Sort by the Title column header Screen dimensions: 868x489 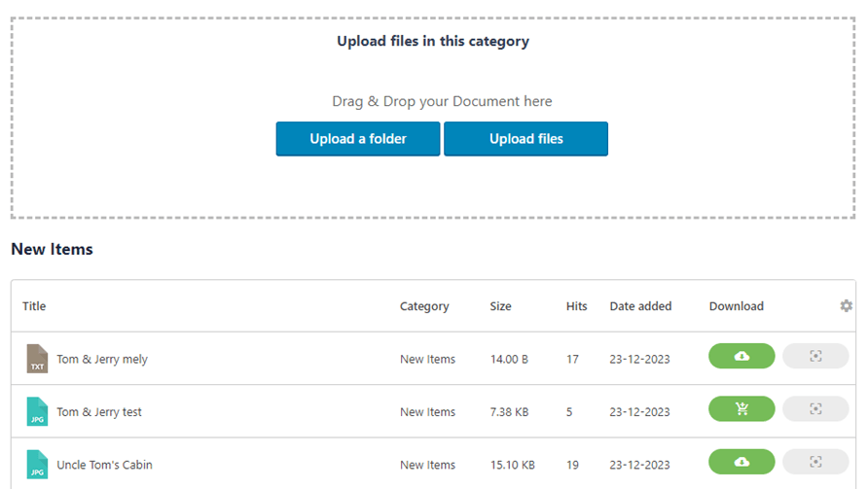point(34,306)
